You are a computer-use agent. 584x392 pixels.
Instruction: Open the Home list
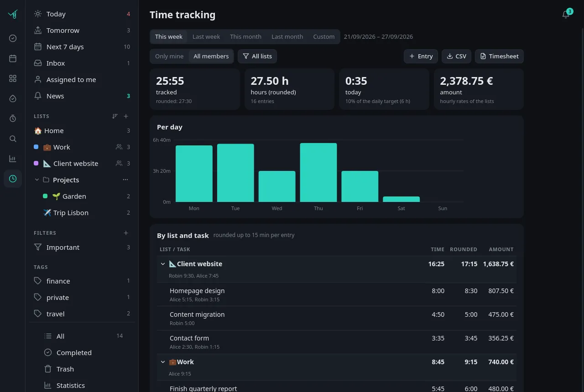[x=82, y=130]
